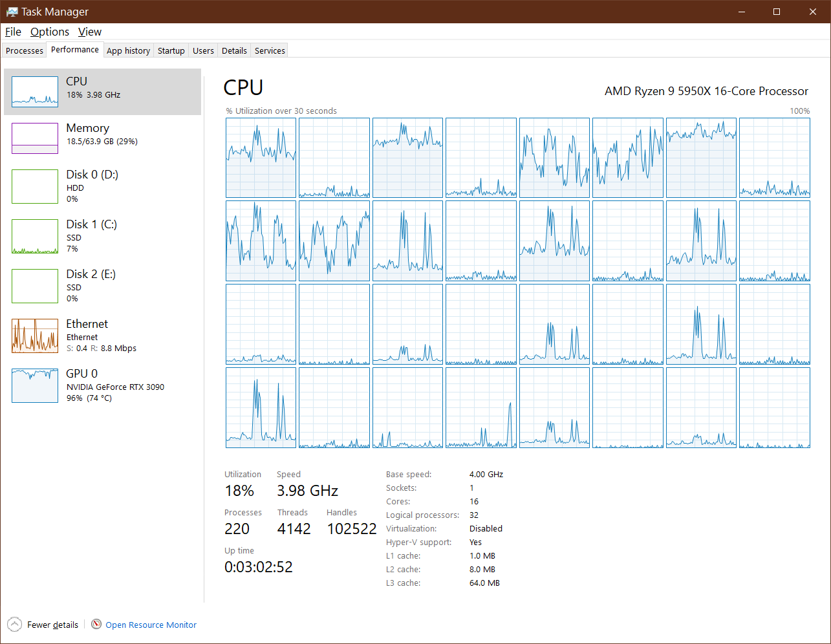Click the Resource Monitor icon
The width and height of the screenshot is (831, 644).
pos(96,625)
